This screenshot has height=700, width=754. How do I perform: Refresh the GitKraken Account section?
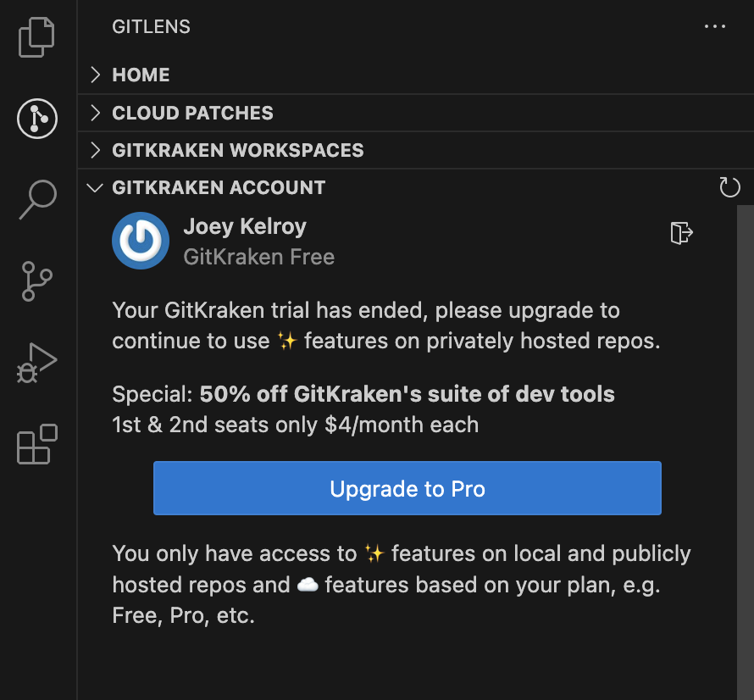tap(729, 187)
